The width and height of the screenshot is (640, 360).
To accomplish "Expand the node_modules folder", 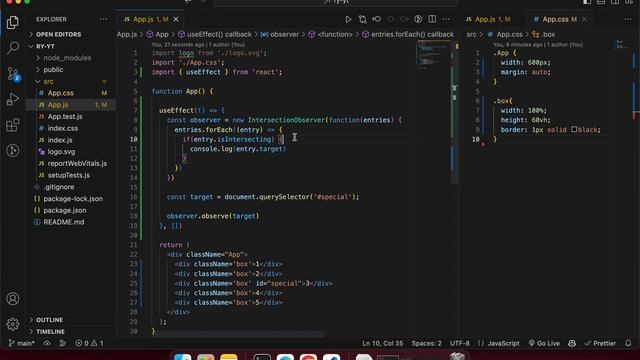I will click(67, 58).
